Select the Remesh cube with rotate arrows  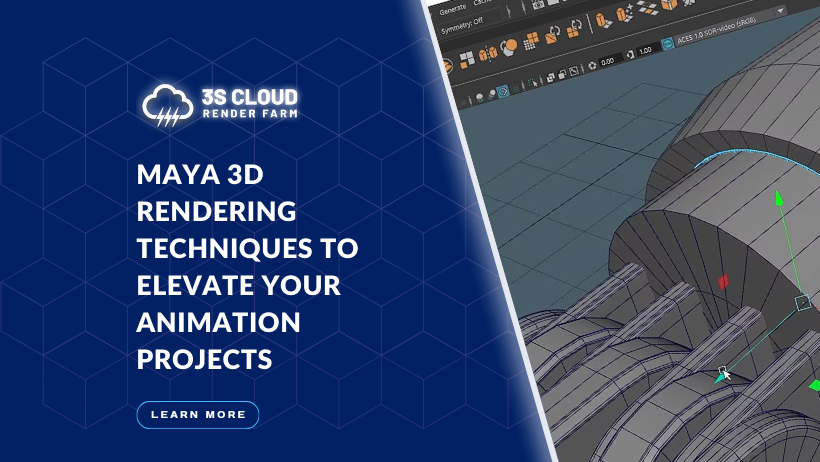pyautogui.click(x=553, y=35)
